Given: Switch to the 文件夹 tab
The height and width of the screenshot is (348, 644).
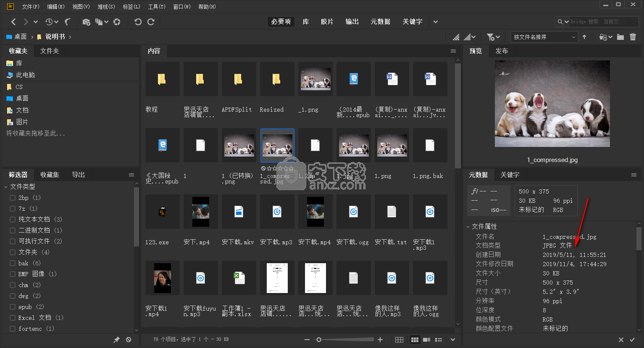Looking at the screenshot, I should (x=50, y=51).
